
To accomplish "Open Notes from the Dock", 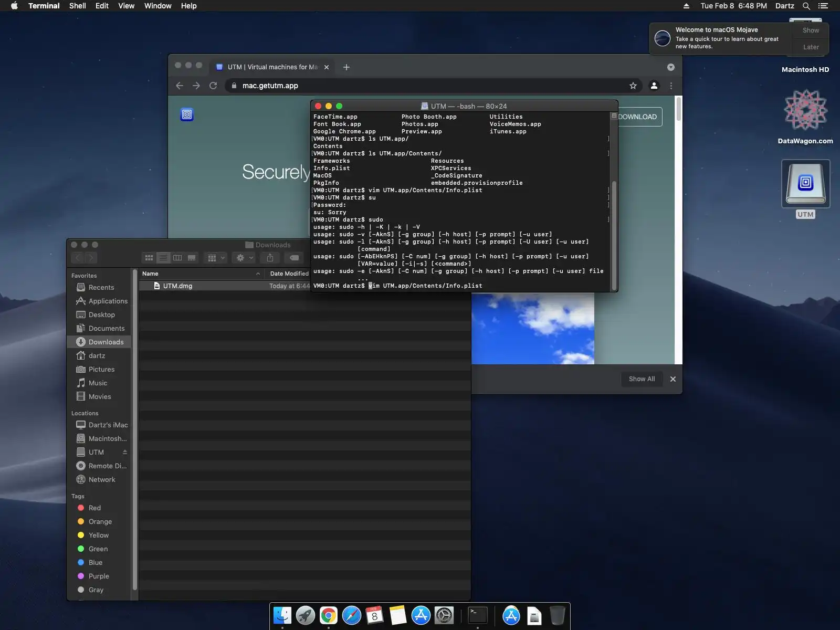I will tap(398, 615).
